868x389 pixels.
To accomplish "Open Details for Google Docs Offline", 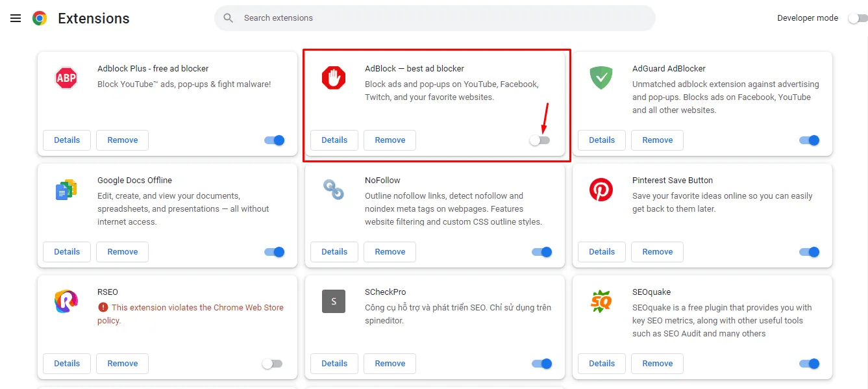I will [x=67, y=252].
